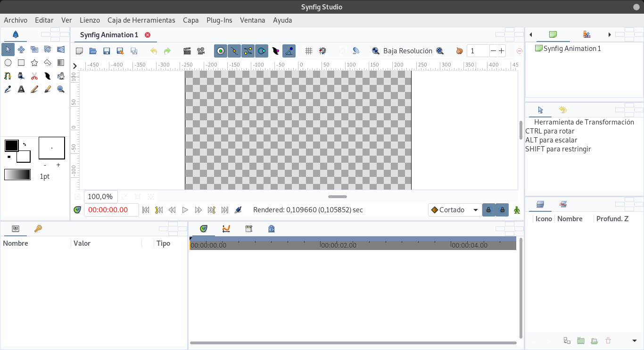Viewport: 644px width, 350px height.
Task: Toggle angle handles display
Action: (x=289, y=51)
